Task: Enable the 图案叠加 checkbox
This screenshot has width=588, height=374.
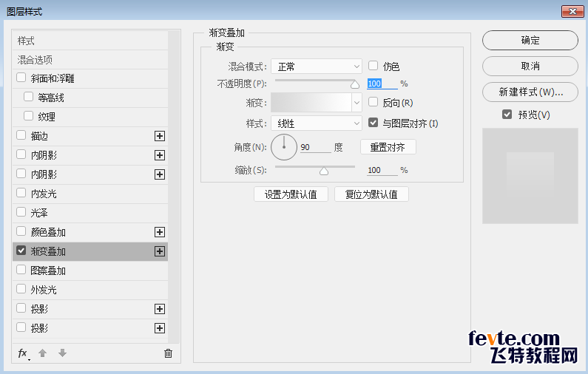Action: point(21,270)
